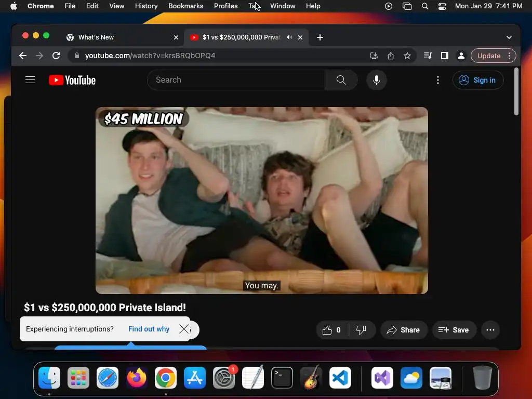
Task: Open YouTube settings three-dot menu
Action: point(437,79)
